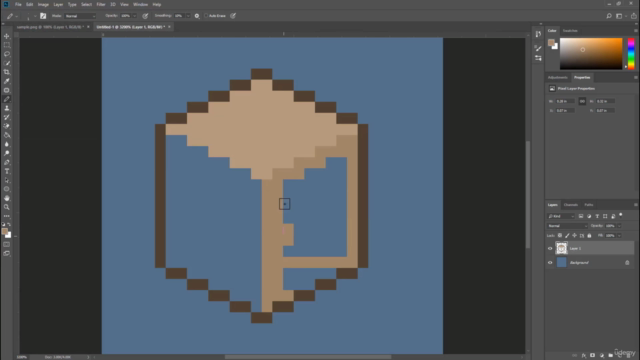Add a layer mask from Layers panel

coord(592,356)
